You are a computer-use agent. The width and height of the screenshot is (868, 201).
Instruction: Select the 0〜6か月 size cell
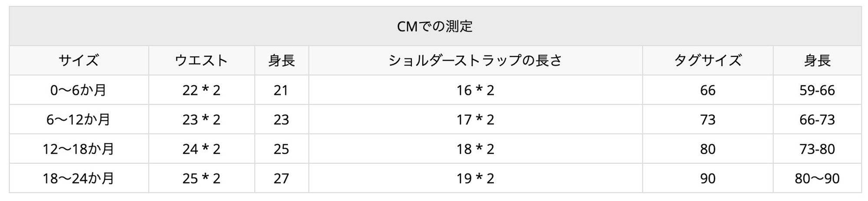(79, 90)
